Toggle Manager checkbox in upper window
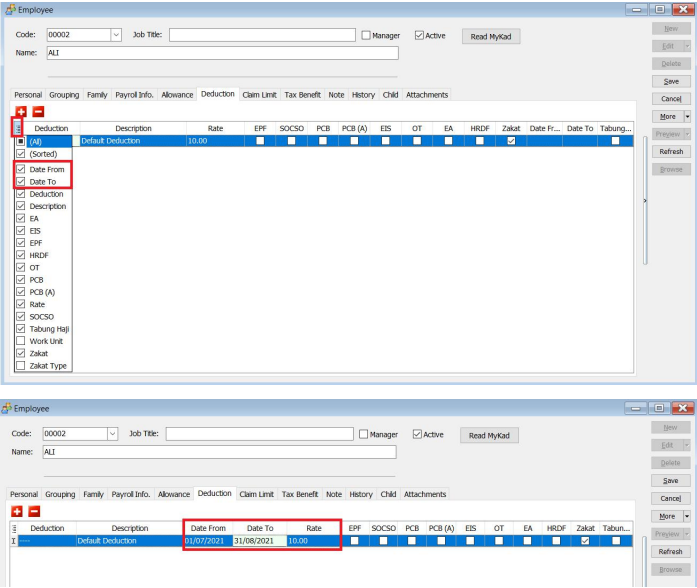Screen dimensions: 697x588 click(366, 35)
